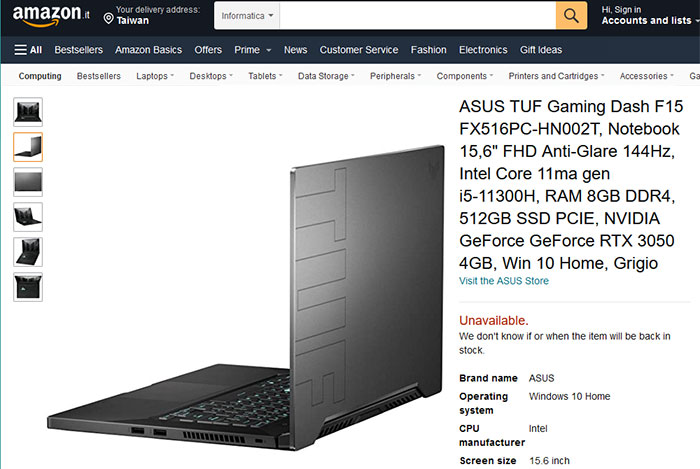Click the Amazon.it logo
The height and width of the screenshot is (469, 700).
tap(51, 16)
